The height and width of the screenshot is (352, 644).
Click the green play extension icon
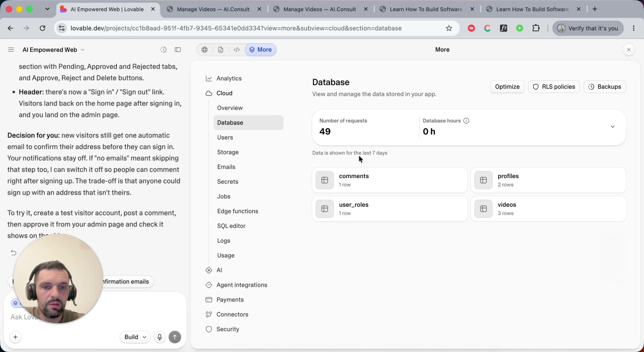tap(520, 28)
